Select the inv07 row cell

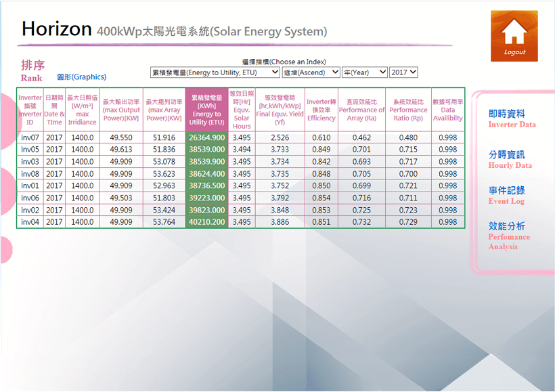pos(30,137)
